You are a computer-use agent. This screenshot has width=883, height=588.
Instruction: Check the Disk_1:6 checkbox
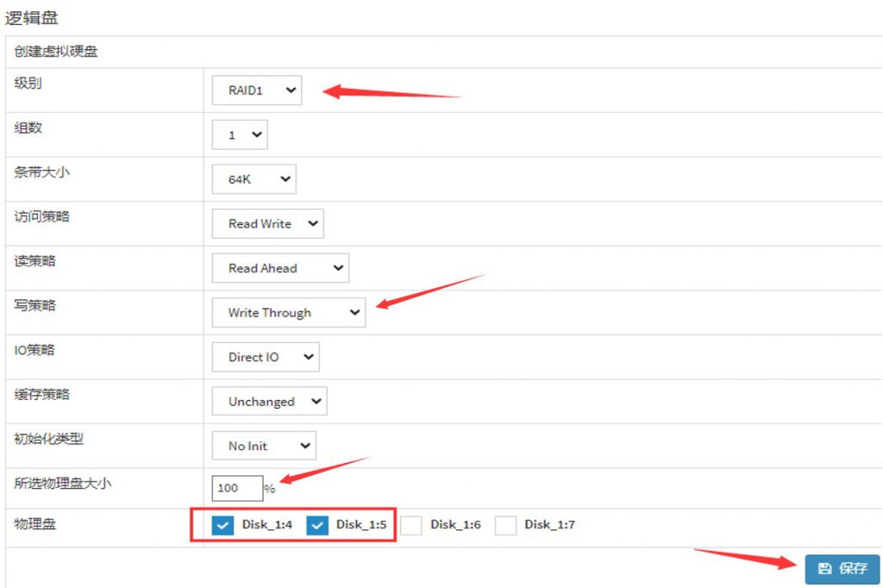(x=411, y=525)
